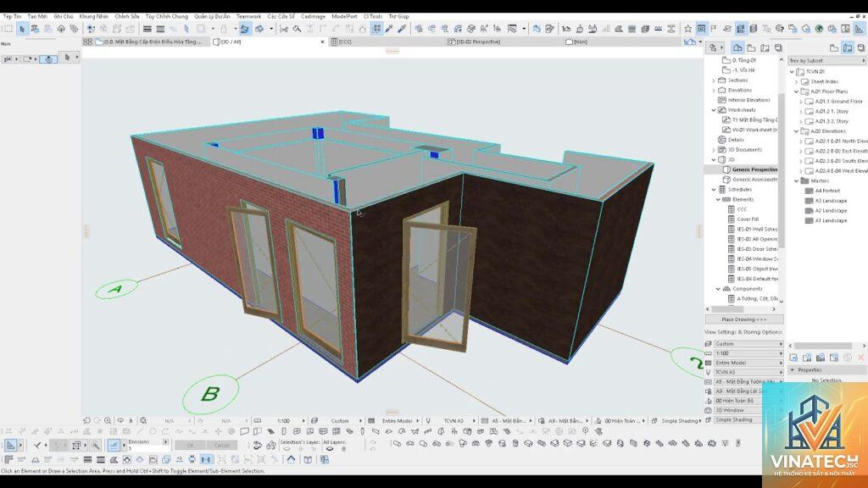Click the Zoom In magnifier icon below viewport

click(x=108, y=420)
